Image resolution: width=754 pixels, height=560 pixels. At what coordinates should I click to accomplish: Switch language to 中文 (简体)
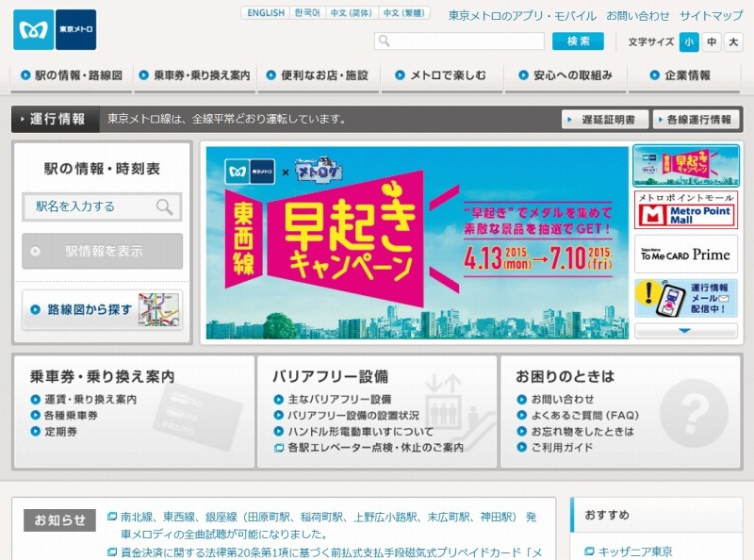click(x=352, y=13)
